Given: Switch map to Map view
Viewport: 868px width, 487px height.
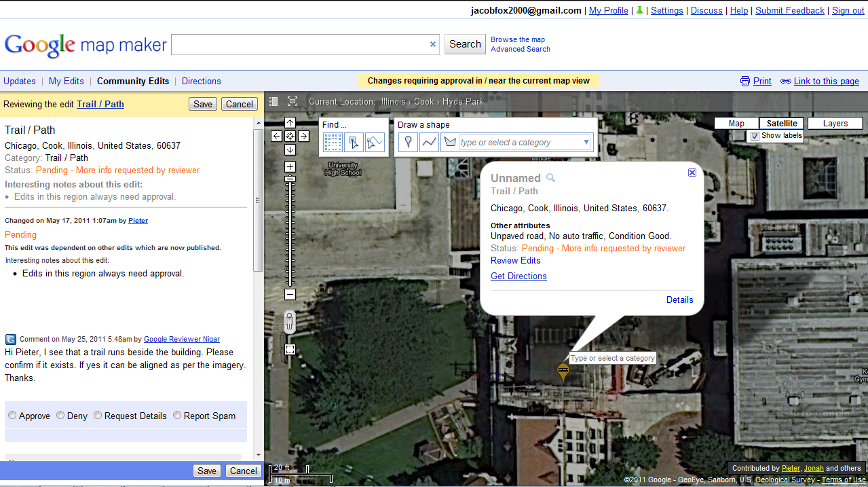Looking at the screenshot, I should [x=736, y=124].
